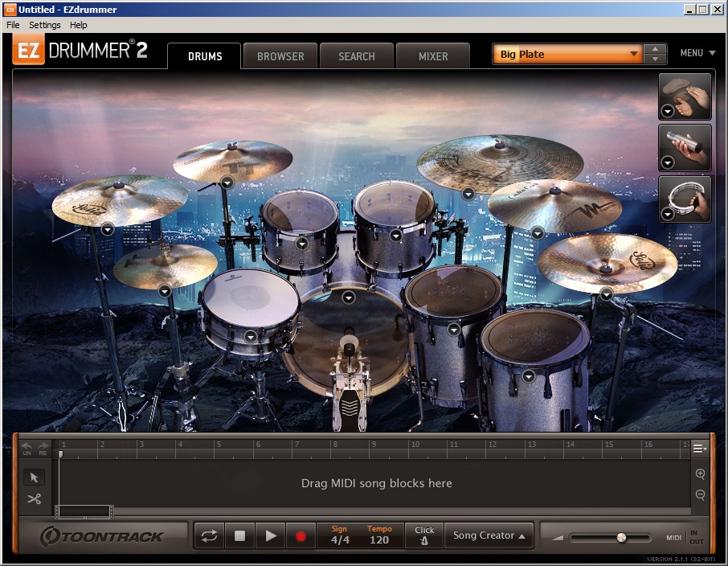The image size is (728, 566).
Task: Enable loop playback
Action: 208,534
